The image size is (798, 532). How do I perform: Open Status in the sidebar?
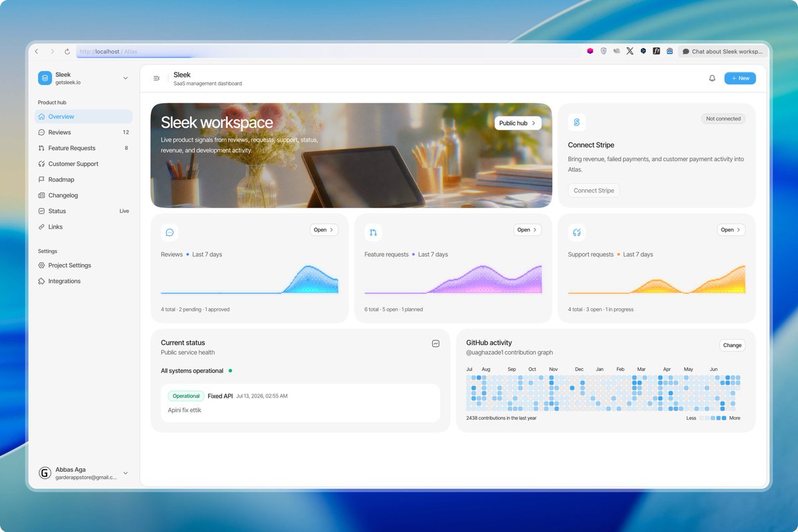click(x=84, y=211)
